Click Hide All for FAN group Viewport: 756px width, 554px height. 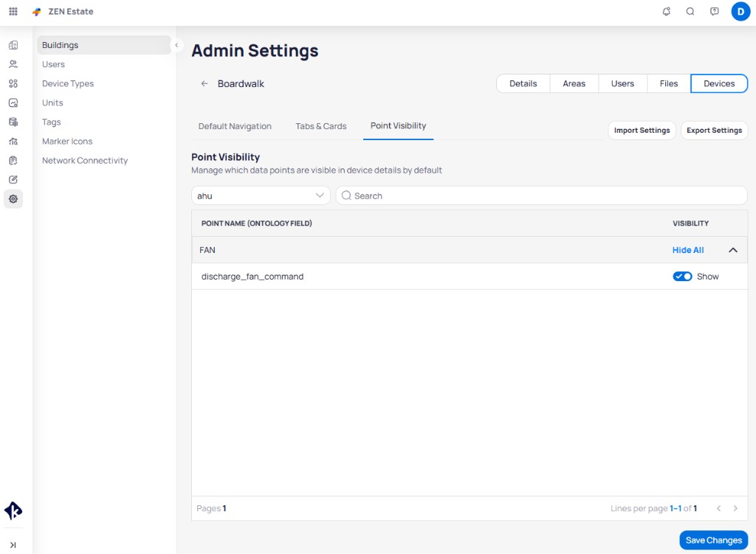tap(687, 249)
